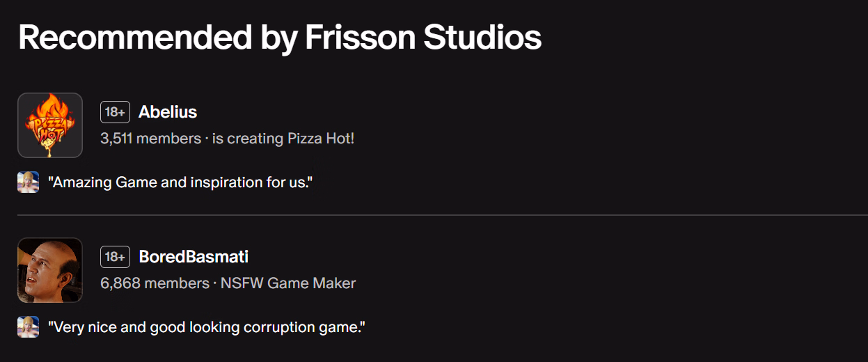Click the "NSFW Game Maker" tagline
The image size is (868, 362).
288,283
